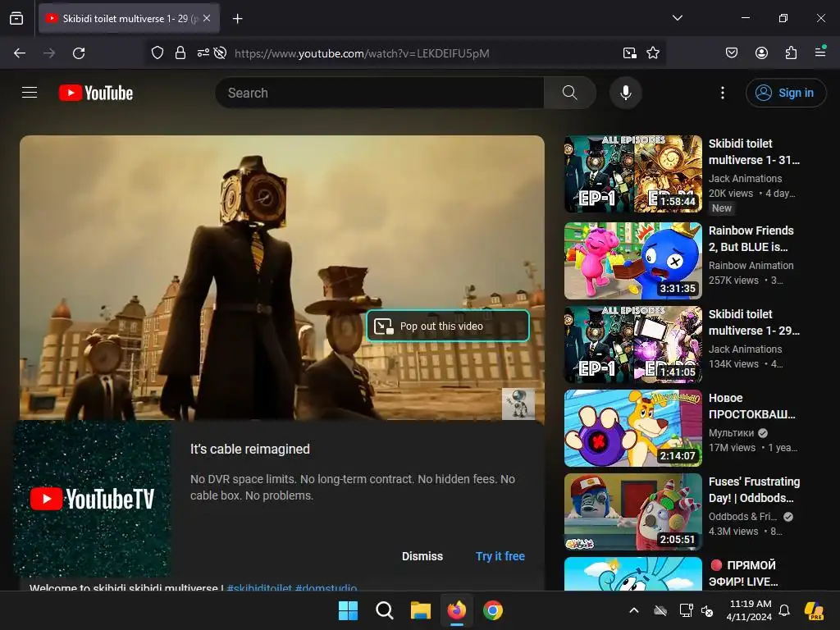Open Skibidi toilet multiverse 1-31 thumbnail

click(x=632, y=174)
